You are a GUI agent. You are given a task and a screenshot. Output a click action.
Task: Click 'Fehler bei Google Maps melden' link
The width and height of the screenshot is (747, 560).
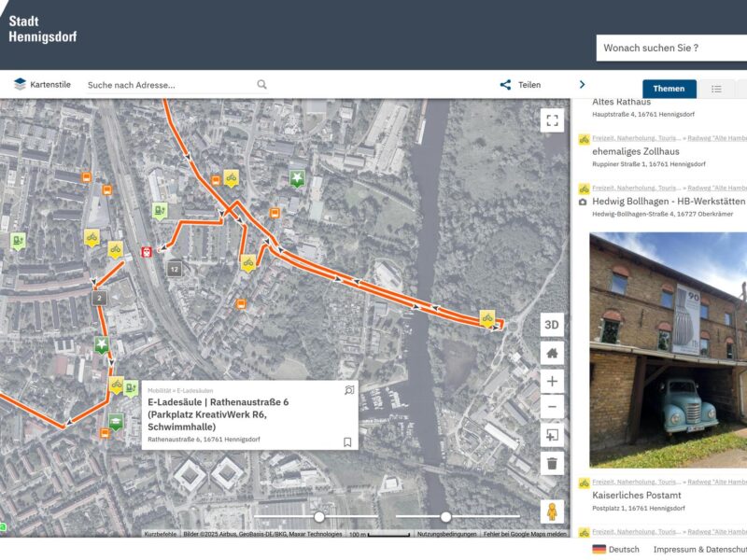(x=525, y=534)
